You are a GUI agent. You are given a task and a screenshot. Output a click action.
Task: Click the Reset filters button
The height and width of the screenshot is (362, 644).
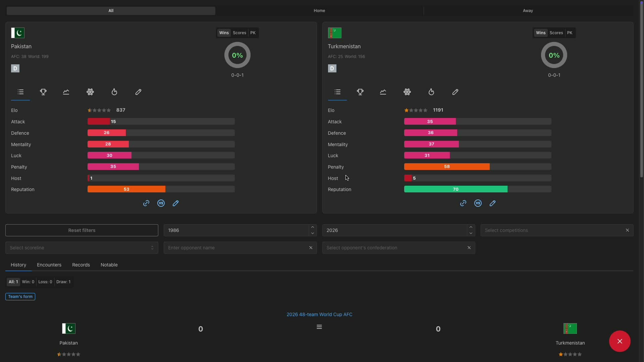pos(82,230)
